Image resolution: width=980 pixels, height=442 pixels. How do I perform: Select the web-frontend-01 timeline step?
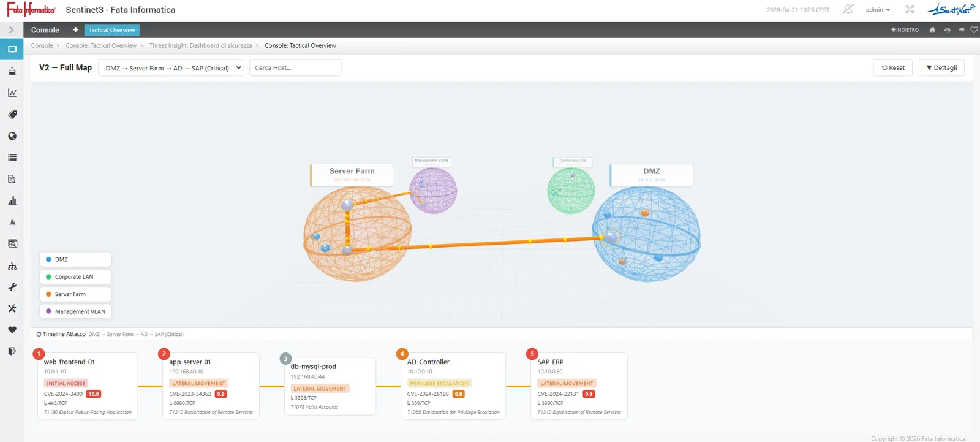[x=88, y=386]
